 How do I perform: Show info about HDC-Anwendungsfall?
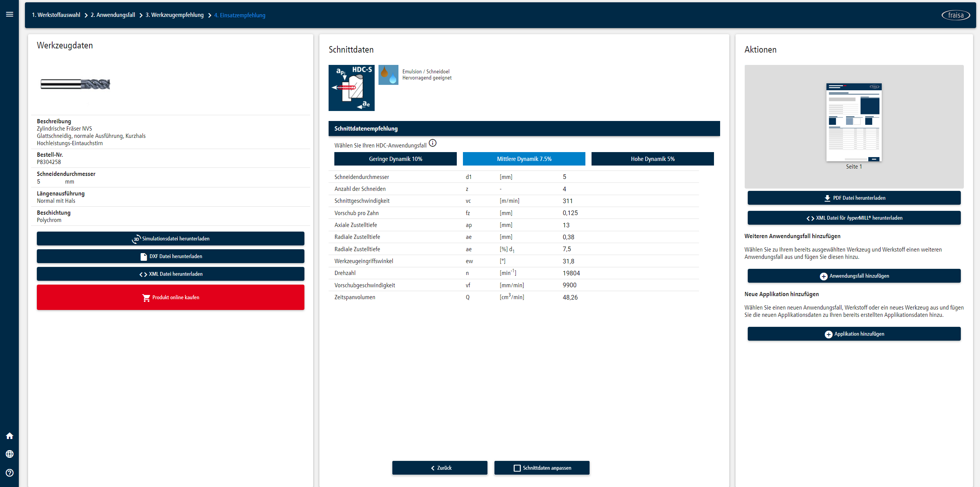[433, 143]
